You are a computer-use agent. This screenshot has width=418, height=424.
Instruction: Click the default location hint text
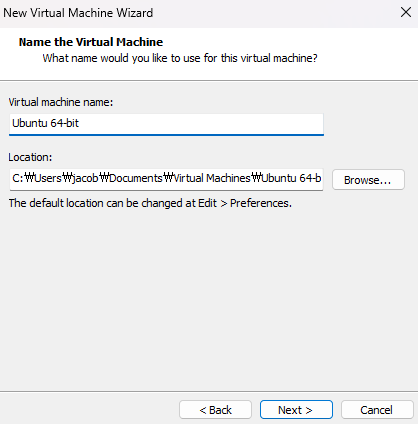(150, 203)
